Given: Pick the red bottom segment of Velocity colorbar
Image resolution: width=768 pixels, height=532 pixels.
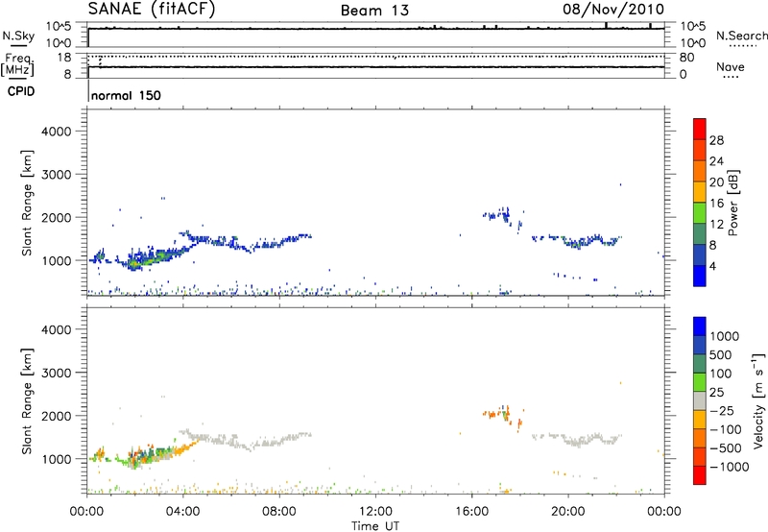Looking at the screenshot, I should (x=700, y=475).
